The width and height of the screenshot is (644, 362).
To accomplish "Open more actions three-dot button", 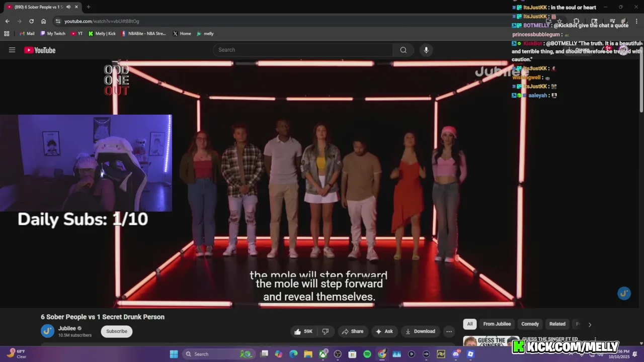I will tap(449, 331).
